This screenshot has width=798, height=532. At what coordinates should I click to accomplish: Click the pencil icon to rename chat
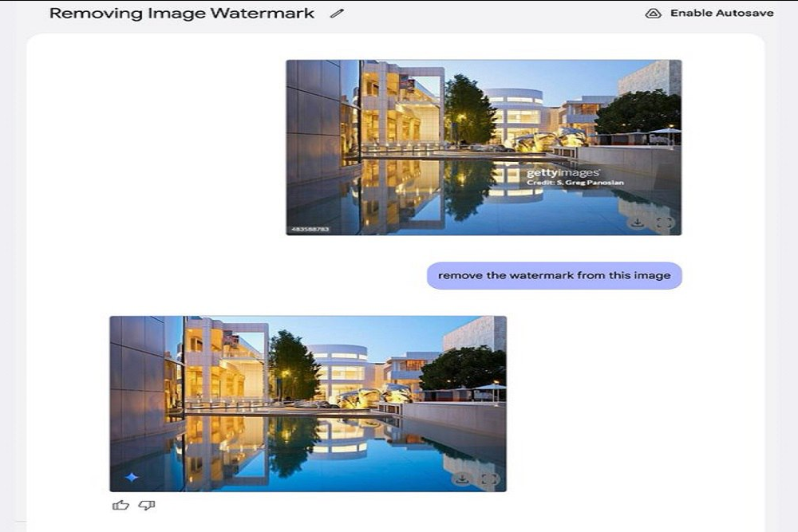tap(337, 14)
